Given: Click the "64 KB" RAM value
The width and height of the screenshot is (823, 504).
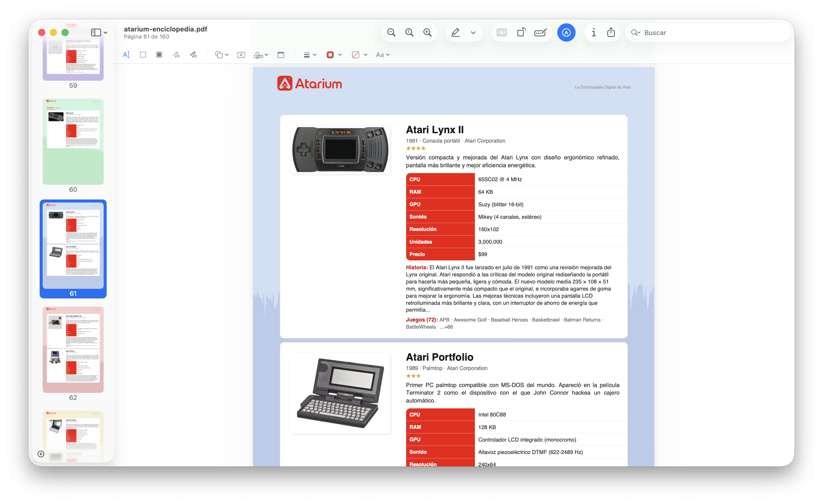Looking at the screenshot, I should coord(485,192).
